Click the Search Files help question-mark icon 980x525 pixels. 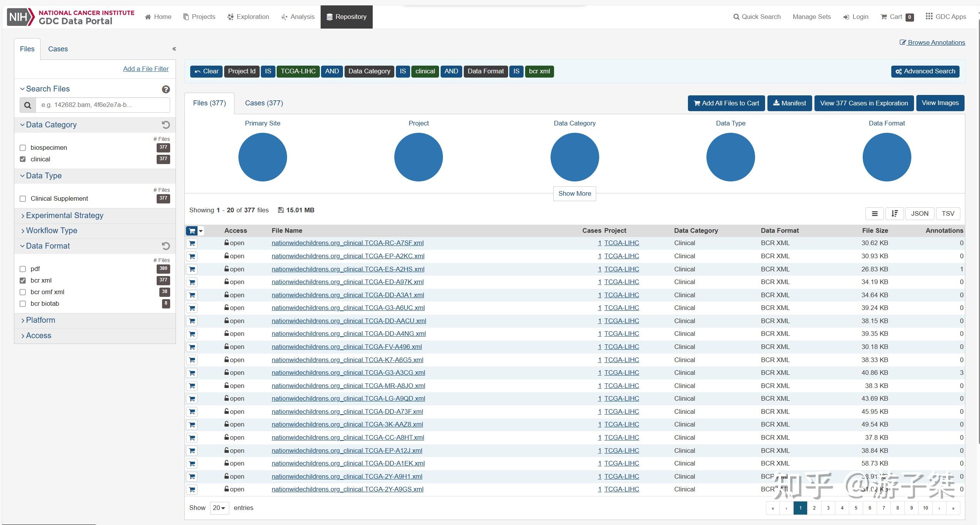(166, 89)
